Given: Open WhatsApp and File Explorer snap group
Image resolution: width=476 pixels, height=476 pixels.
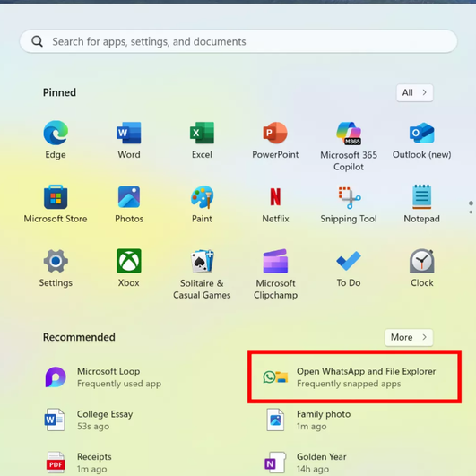Looking at the screenshot, I should [x=349, y=377].
